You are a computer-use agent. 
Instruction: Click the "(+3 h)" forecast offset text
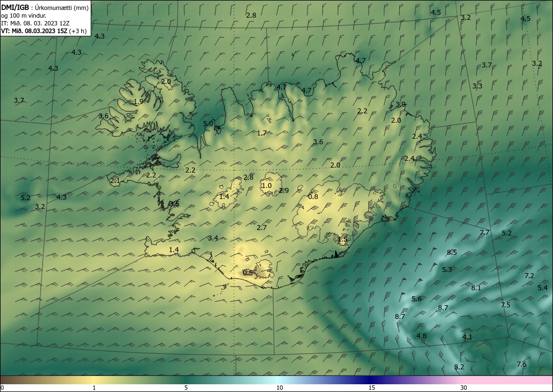pos(78,31)
